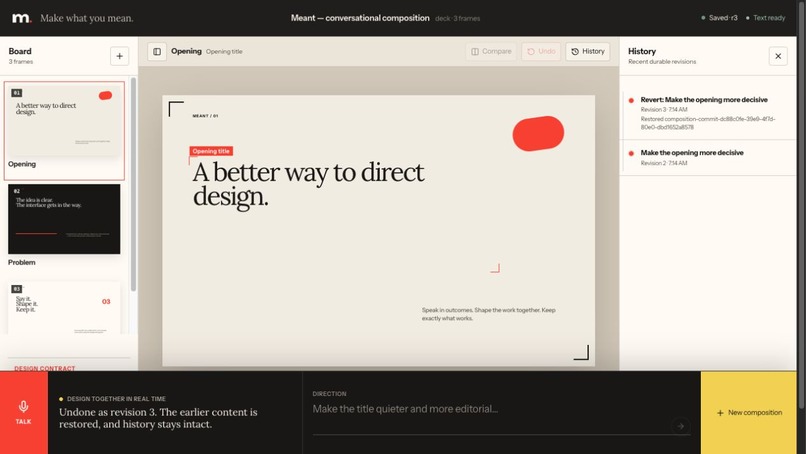Select the red pill shape on the canvas
806x454 pixels.
(x=538, y=134)
